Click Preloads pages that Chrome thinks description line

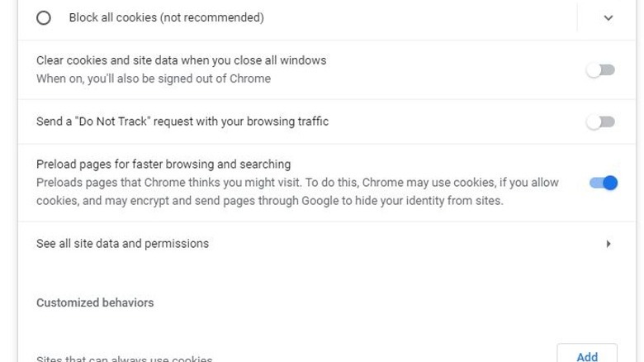(x=297, y=182)
